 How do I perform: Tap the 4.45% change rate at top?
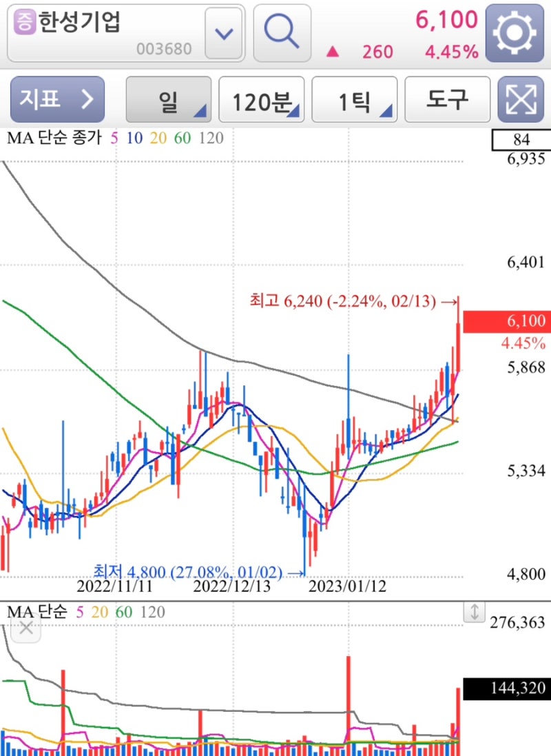pos(452,52)
